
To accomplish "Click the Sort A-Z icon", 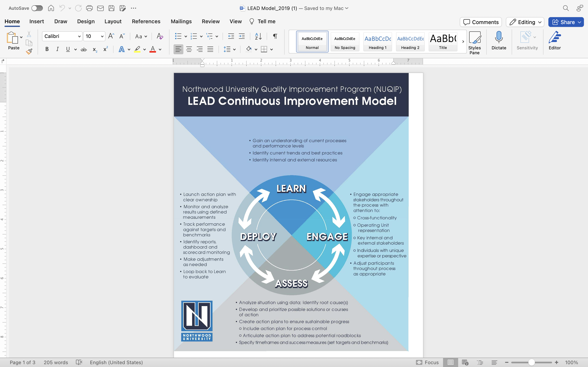I will point(258,36).
